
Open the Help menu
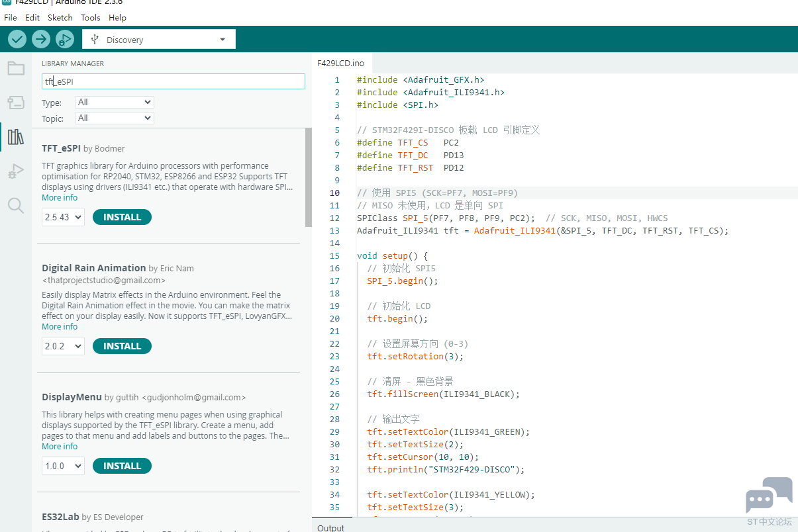(x=117, y=18)
